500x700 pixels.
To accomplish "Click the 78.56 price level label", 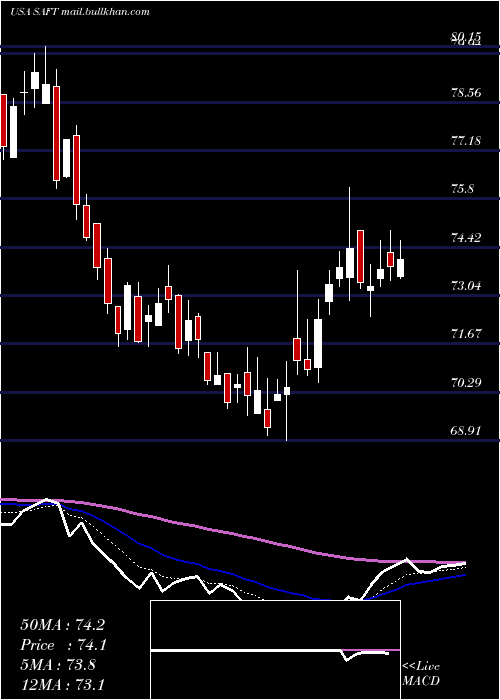I will [x=466, y=93].
